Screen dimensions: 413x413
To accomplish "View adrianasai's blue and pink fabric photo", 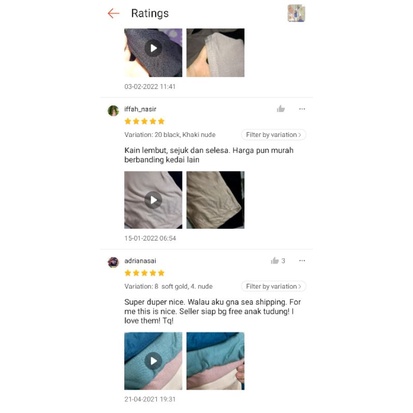I will point(215,361).
